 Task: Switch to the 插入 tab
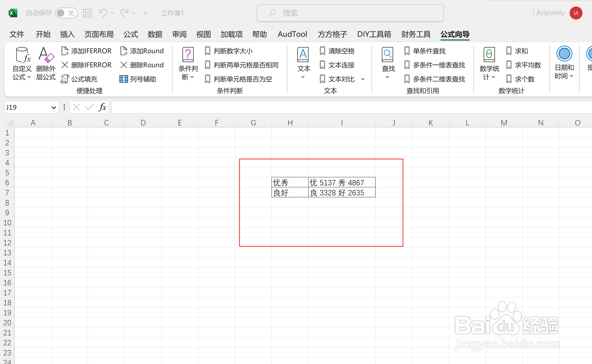(67, 34)
